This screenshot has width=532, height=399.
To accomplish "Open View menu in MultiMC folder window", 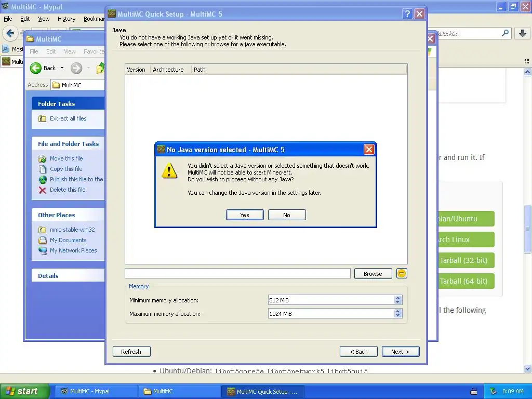I will click(x=70, y=51).
